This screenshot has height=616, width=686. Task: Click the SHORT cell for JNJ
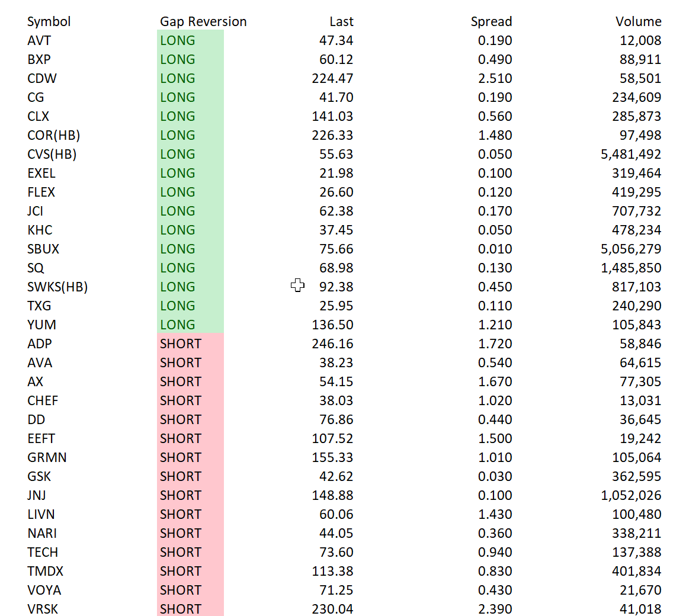pos(190,495)
